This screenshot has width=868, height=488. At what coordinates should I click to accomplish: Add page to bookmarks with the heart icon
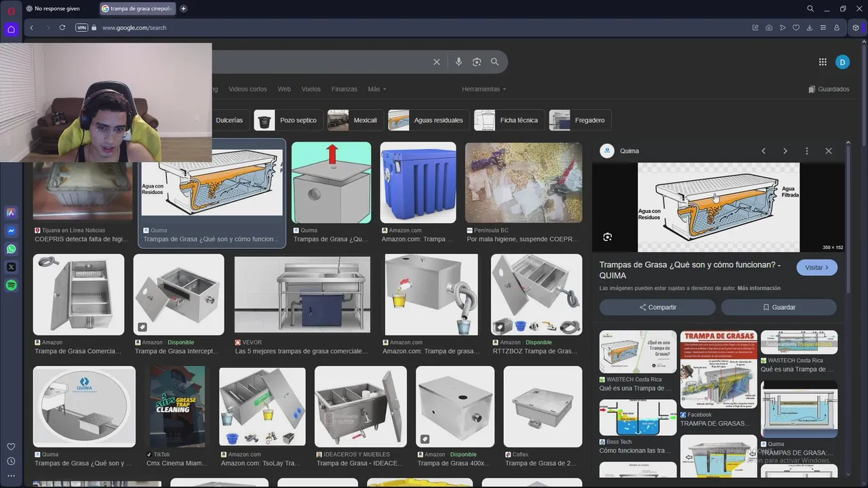point(796,28)
